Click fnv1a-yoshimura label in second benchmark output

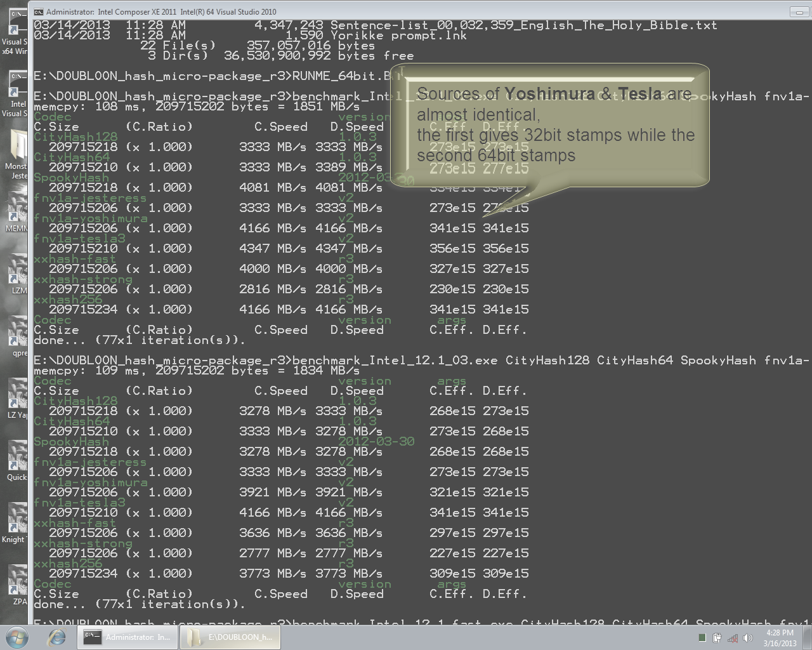90,482
